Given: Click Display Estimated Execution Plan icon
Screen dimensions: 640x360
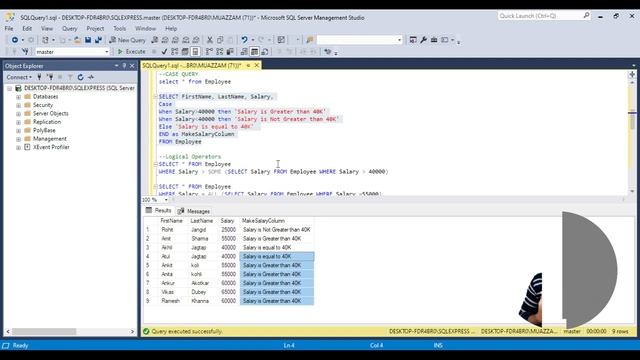Looking at the screenshot, I should coord(175,52).
